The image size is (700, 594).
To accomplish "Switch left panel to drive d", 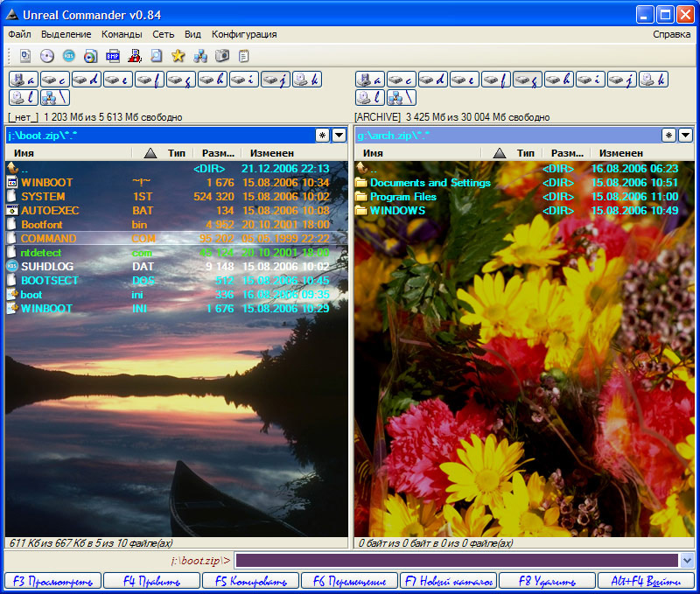I will pyautogui.click(x=87, y=80).
